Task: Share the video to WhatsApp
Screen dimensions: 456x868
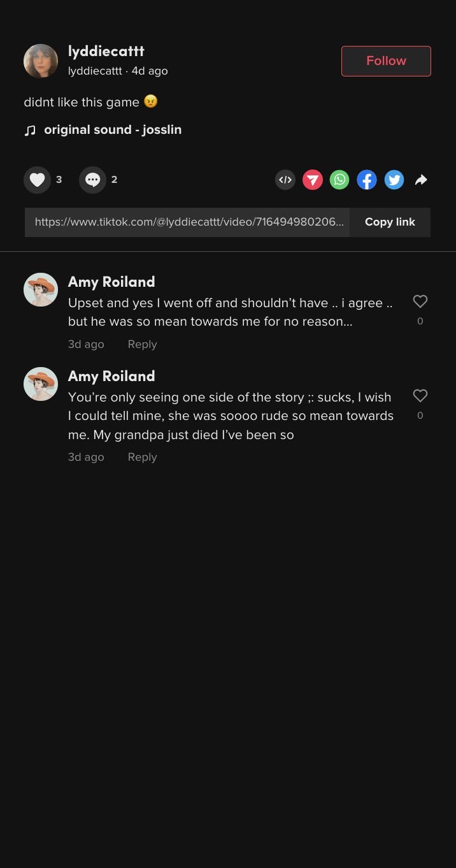Action: [x=339, y=180]
